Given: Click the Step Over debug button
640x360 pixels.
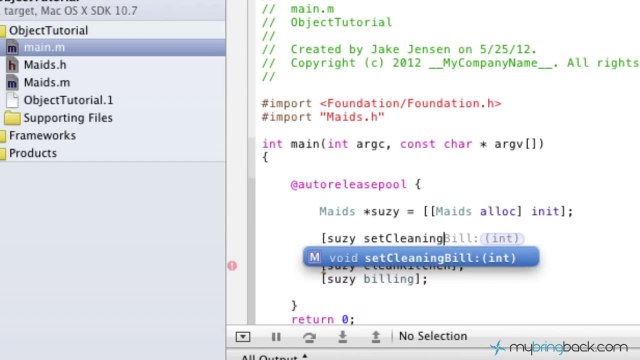Looking at the screenshot, I should [309, 337].
